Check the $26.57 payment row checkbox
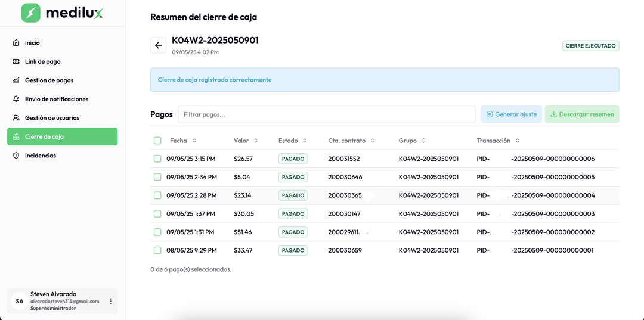Viewport: 644px width, 320px height. pyautogui.click(x=157, y=159)
